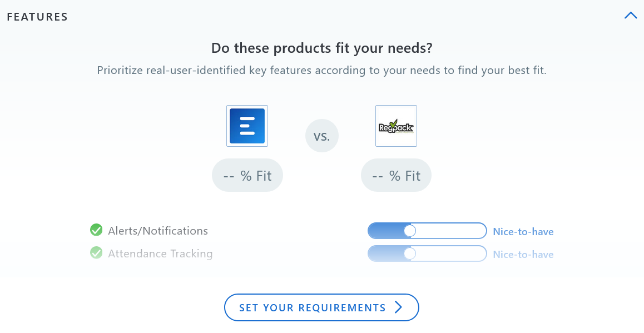
Task: Click the Attendance Tracking feature label
Action: 160,254
